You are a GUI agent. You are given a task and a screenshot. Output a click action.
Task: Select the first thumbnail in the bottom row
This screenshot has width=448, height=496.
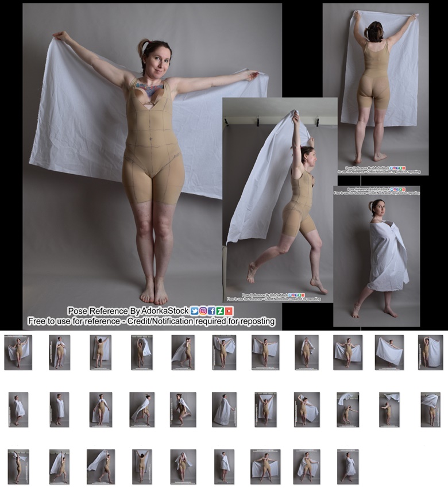(x=18, y=467)
